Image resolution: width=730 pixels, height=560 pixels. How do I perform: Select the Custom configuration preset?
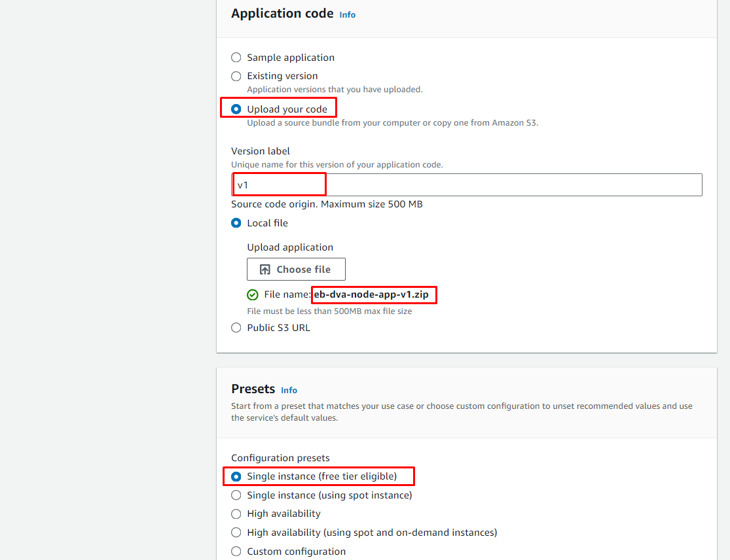coord(236,551)
